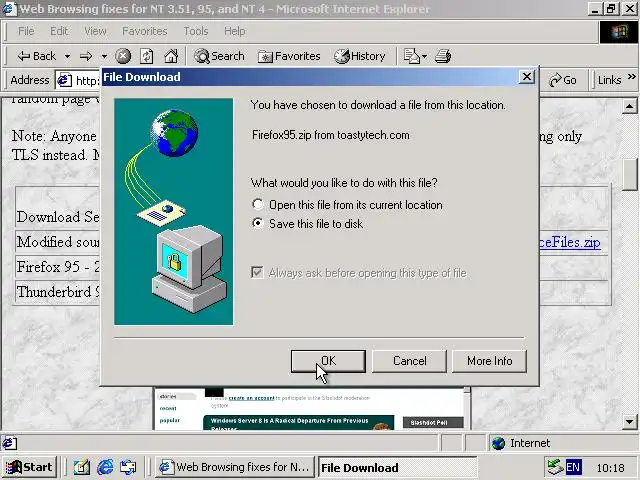Click OK in File Download dialog
The height and width of the screenshot is (480, 640).
pyautogui.click(x=328, y=361)
